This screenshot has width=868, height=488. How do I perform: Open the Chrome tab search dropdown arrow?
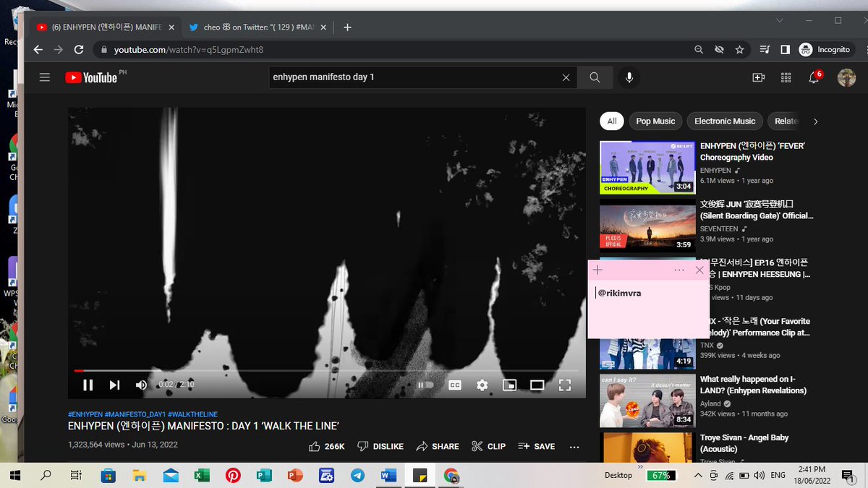[778, 20]
